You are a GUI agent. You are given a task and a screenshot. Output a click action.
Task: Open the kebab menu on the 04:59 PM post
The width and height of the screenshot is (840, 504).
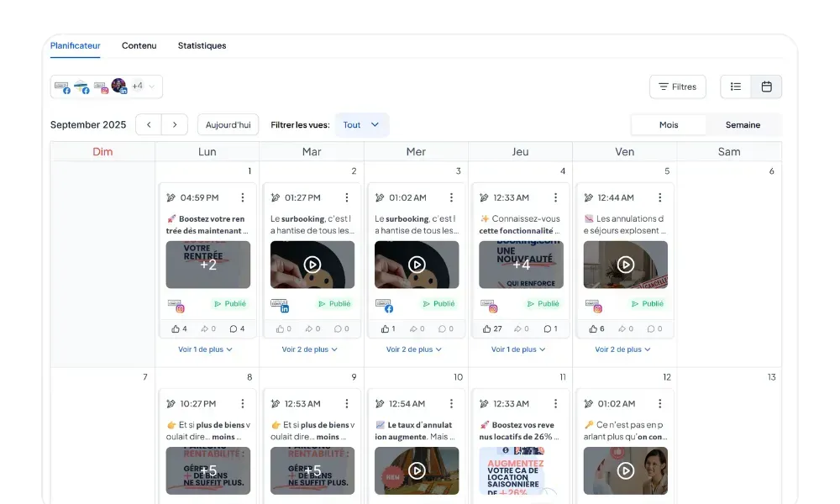(243, 197)
